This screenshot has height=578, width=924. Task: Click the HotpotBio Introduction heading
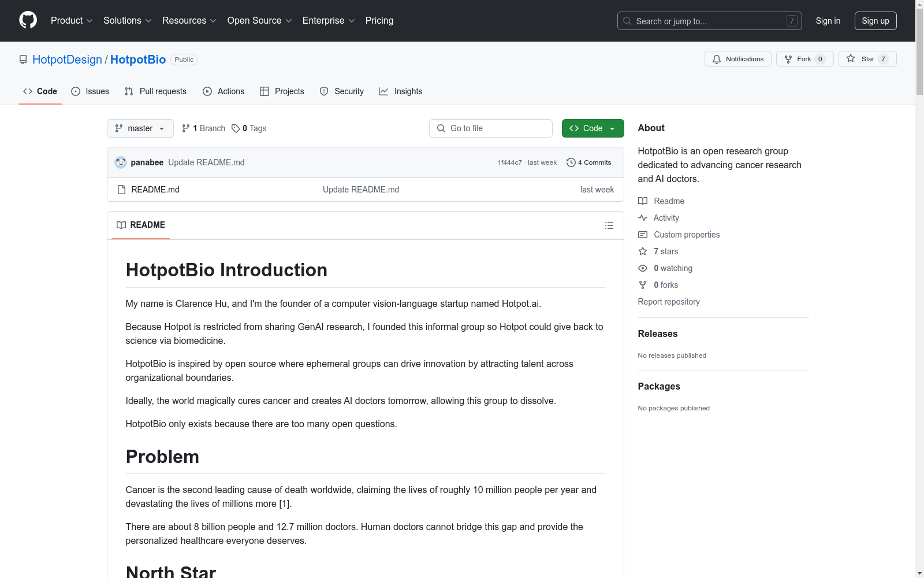pyautogui.click(x=226, y=270)
